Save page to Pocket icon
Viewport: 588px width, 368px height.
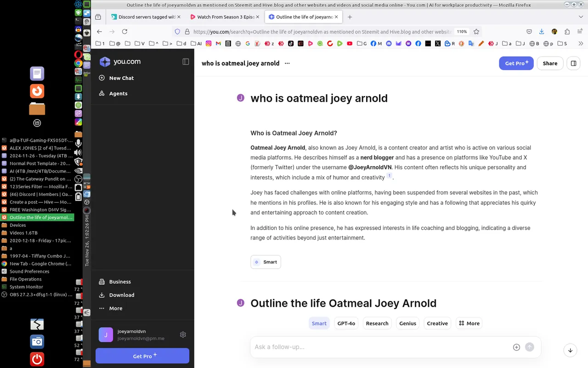point(529,32)
